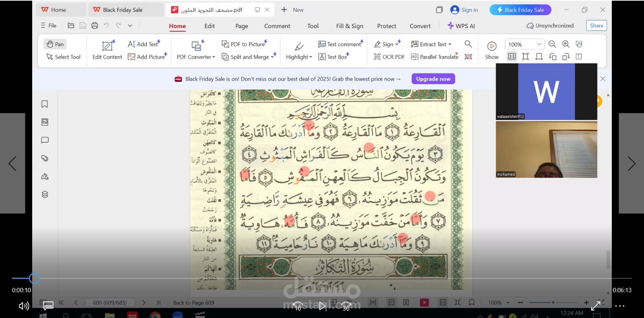The width and height of the screenshot is (644, 318).
Task: Open the Convert ribbon tab
Action: (420, 26)
